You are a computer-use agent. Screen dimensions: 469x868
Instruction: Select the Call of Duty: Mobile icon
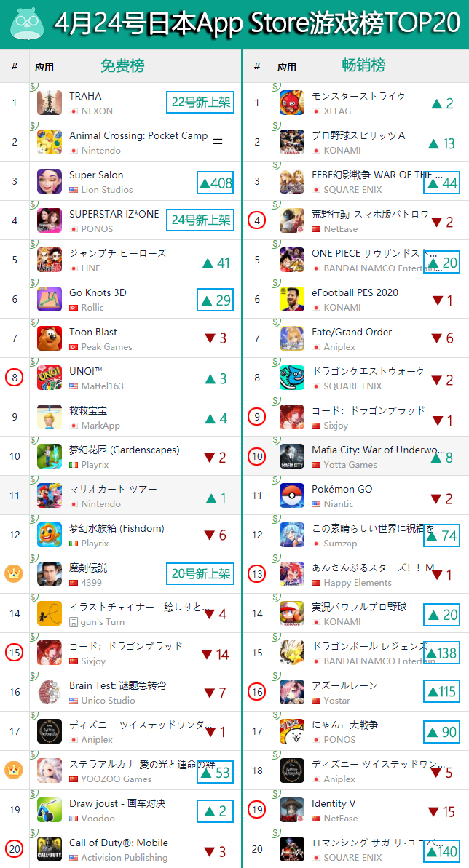point(50,849)
